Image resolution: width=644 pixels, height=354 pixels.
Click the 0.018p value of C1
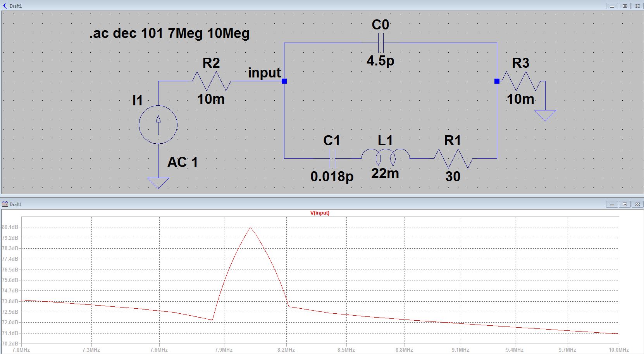pos(332,177)
